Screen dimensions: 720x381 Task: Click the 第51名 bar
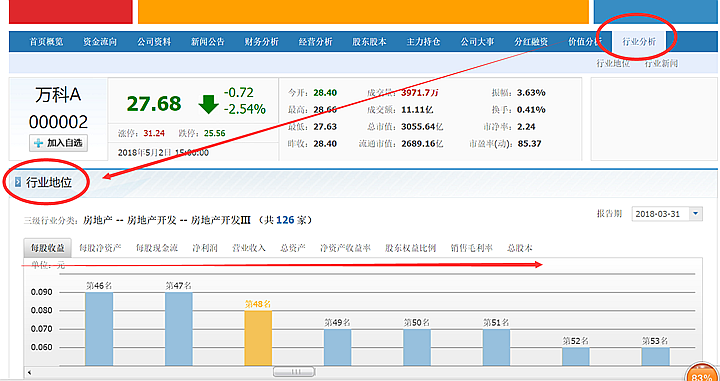click(x=496, y=347)
